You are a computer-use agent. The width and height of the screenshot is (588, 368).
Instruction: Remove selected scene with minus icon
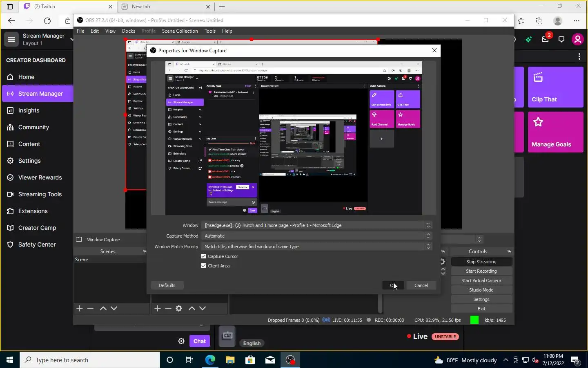pos(90,308)
